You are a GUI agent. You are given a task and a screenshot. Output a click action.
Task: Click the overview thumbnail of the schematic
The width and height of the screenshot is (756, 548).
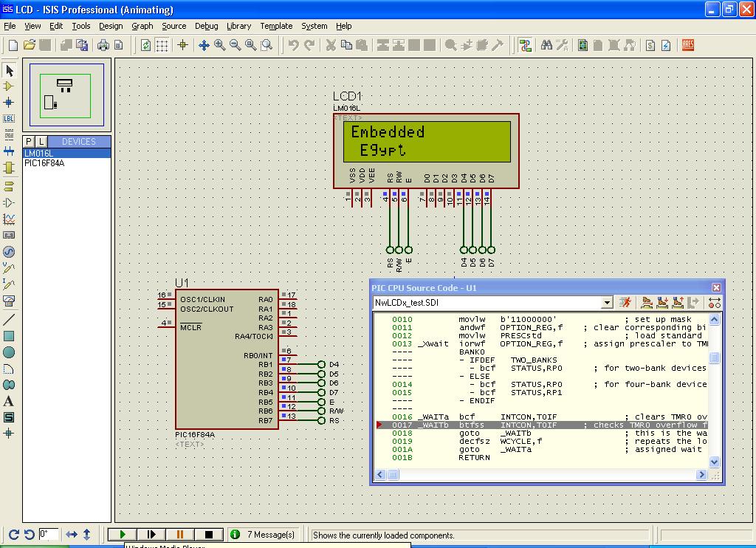tap(66, 94)
